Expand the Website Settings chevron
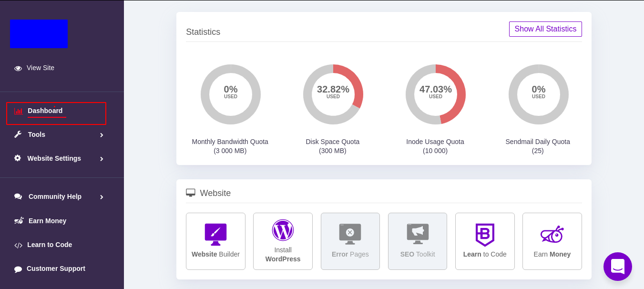Image resolution: width=644 pixels, height=289 pixels. [x=102, y=159]
